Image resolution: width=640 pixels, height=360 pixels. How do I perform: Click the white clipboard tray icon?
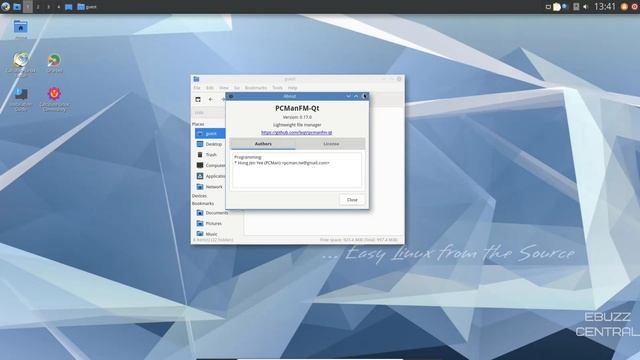(557, 7)
